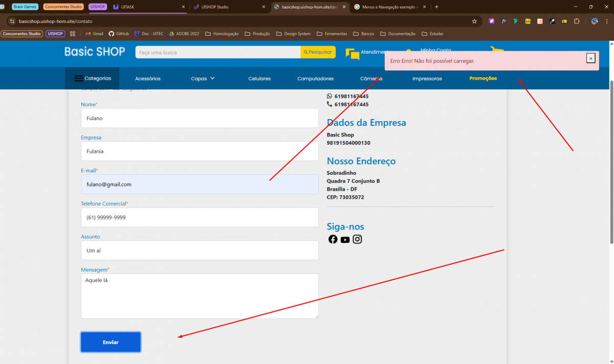The image size is (614, 364).
Task: Click into the Mensagem text area
Action: [x=200, y=296]
